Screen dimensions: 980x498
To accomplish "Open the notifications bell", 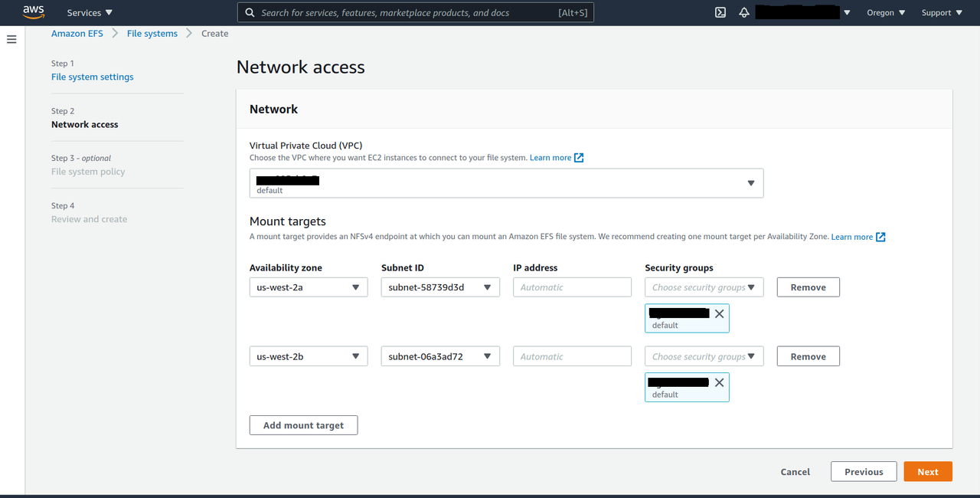I will coord(744,12).
